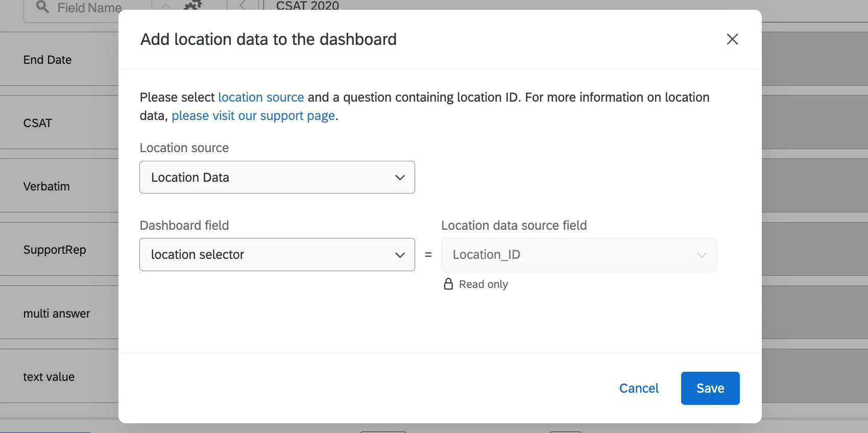The width and height of the screenshot is (868, 433).
Task: Click the Read only lock icon
Action: [x=448, y=284]
